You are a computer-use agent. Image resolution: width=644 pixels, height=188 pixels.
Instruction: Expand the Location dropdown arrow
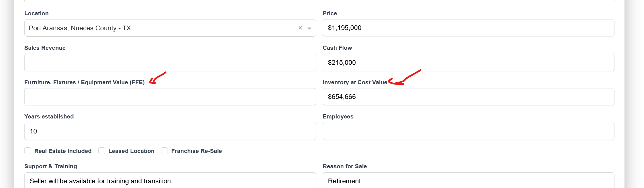click(x=309, y=28)
